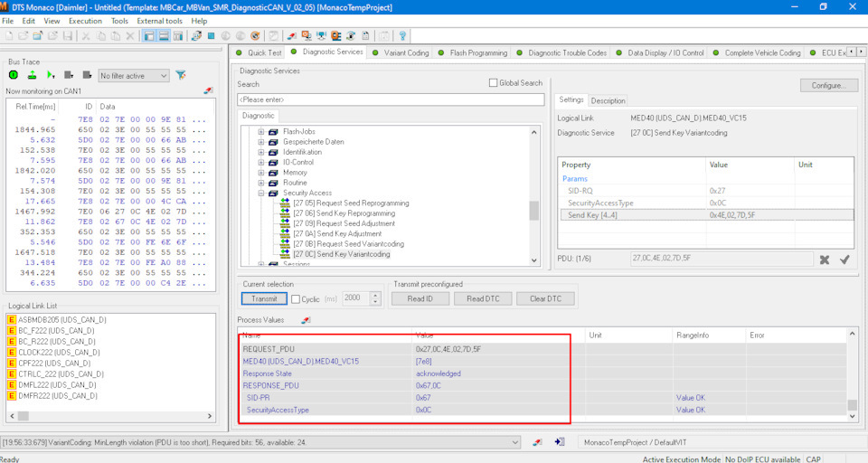Image resolution: width=868 pixels, height=463 pixels.
Task: Clear Process Values with the eraser icon
Action: pyautogui.click(x=305, y=320)
